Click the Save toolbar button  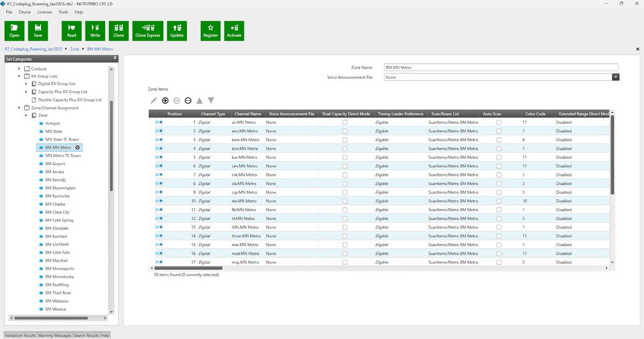(38, 31)
